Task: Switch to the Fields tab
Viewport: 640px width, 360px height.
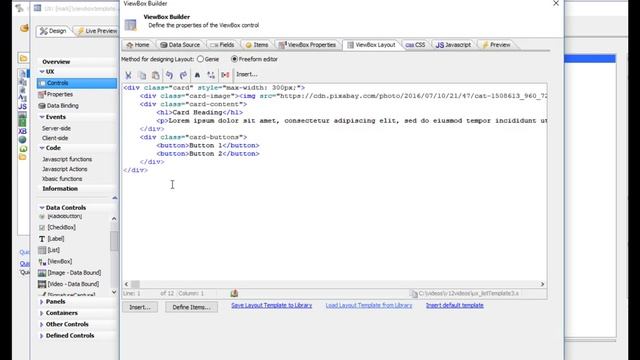Action: coord(222,45)
